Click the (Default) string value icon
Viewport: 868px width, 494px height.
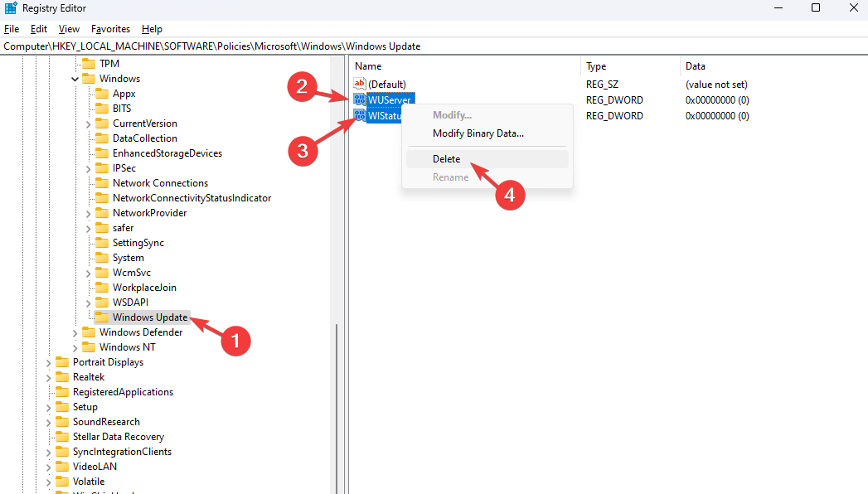[360, 84]
